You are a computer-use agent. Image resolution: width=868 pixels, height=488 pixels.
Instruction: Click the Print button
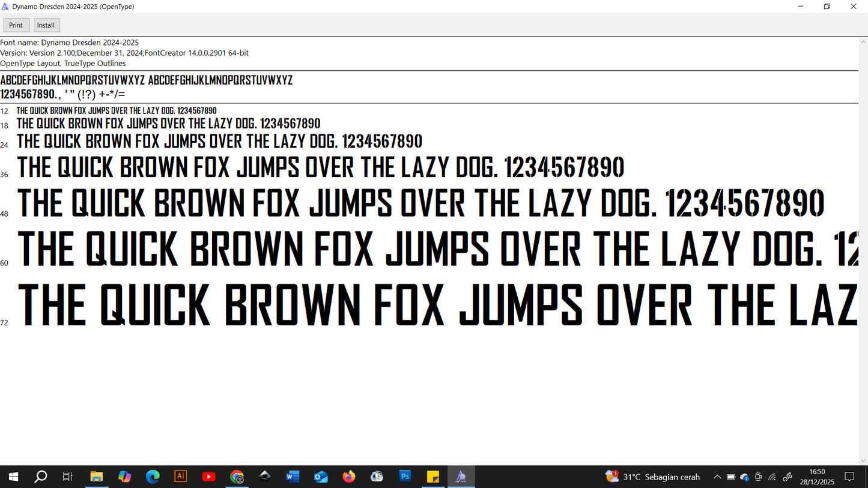tap(16, 25)
